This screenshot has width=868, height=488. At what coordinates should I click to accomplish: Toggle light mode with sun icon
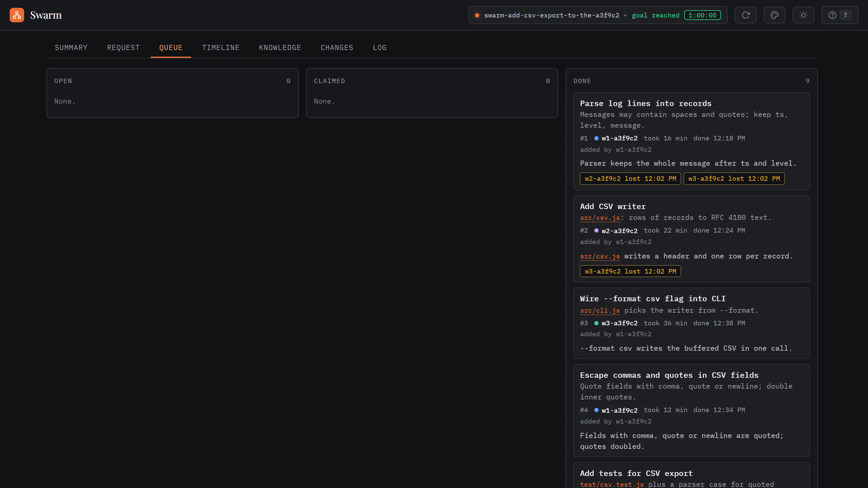[803, 15]
